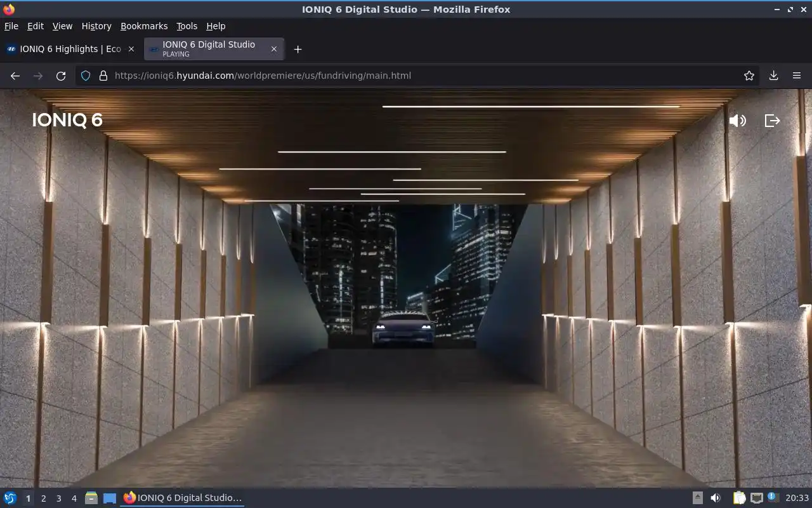Show desktop using blue taskbar icon
Image resolution: width=812 pixels, height=508 pixels.
coord(110,498)
